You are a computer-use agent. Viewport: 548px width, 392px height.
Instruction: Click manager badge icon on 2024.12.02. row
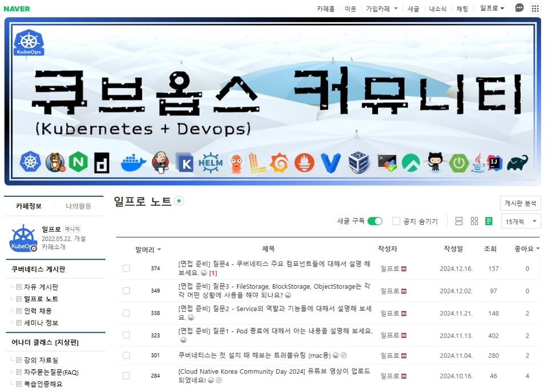[404, 292]
